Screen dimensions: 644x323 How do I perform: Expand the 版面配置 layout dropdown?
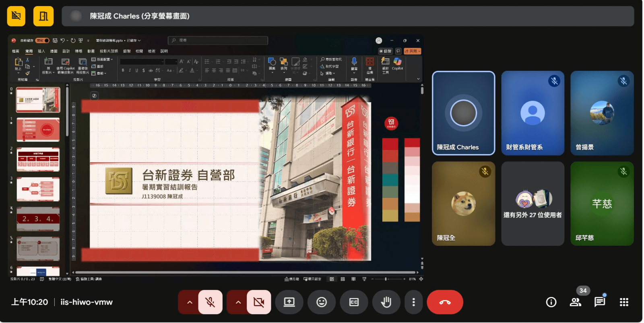click(x=102, y=60)
